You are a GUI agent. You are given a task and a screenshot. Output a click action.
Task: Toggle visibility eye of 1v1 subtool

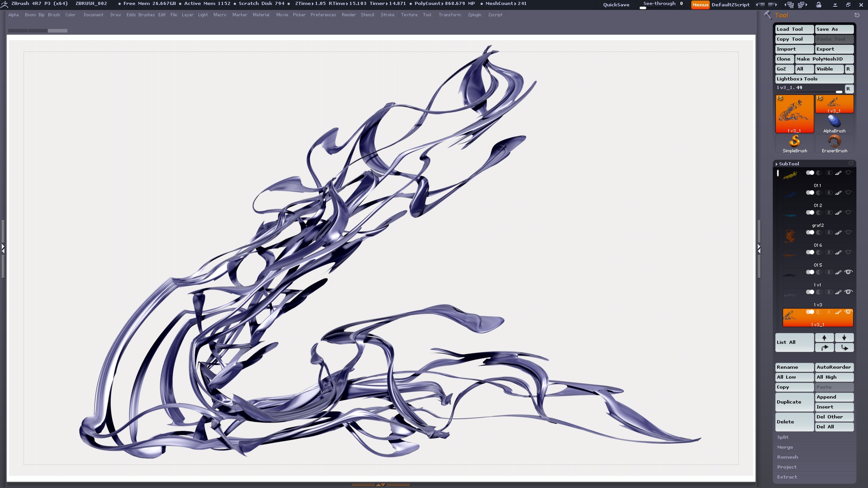848,272
